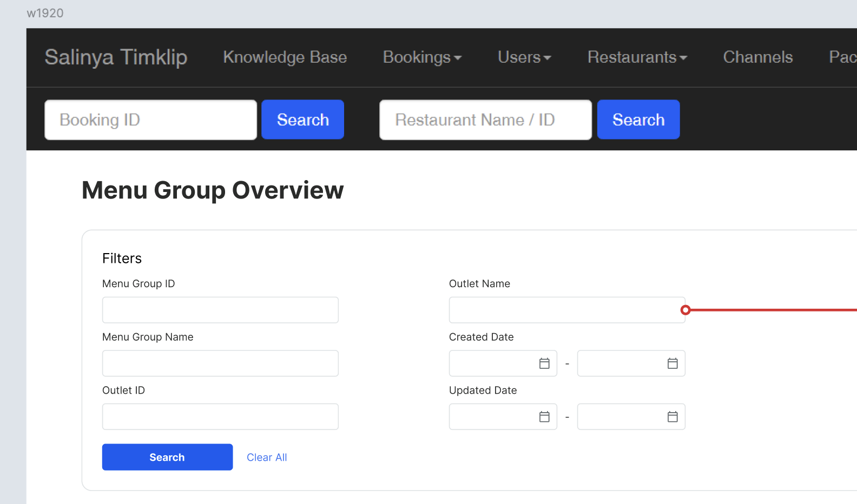Expand the Users dropdown menu
The width and height of the screenshot is (857, 504).
524,57
